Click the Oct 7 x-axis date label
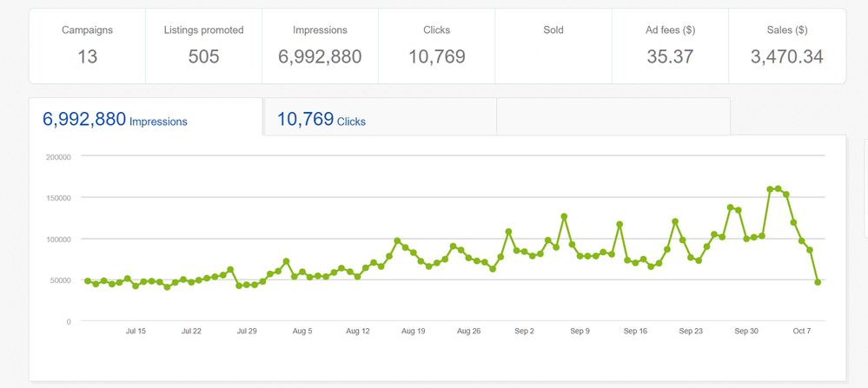 coord(802,331)
